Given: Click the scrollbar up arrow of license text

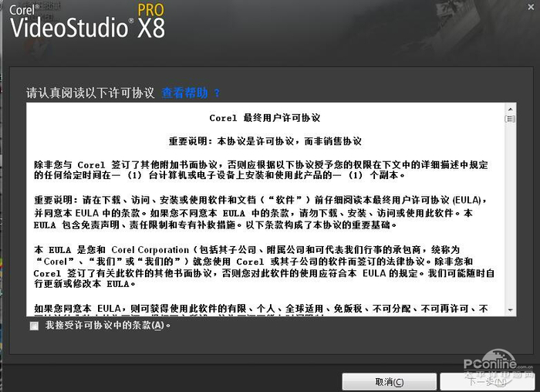Looking at the screenshot, I should tap(510, 110).
